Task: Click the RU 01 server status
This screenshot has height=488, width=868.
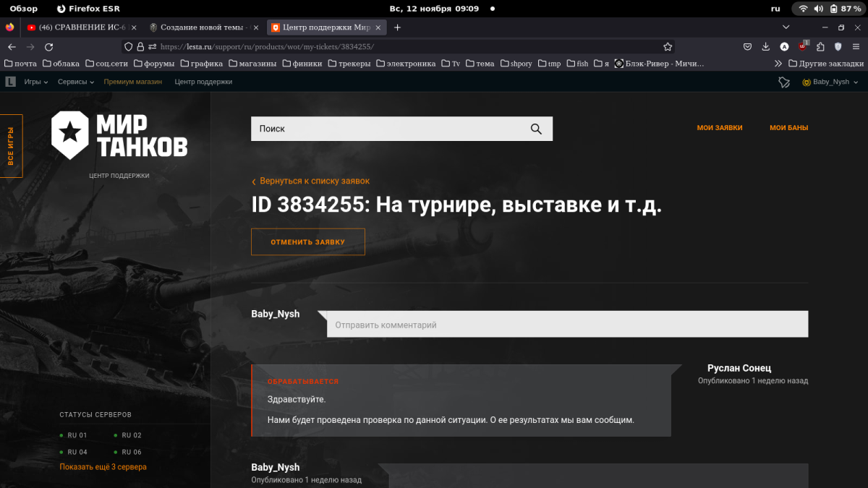Action: coord(73,435)
